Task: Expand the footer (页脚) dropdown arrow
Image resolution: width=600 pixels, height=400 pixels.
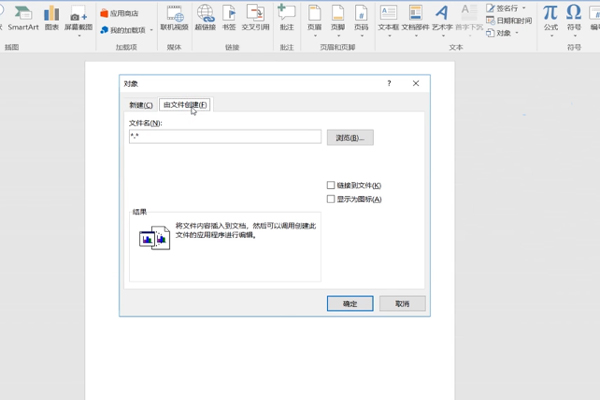Action: point(338,36)
